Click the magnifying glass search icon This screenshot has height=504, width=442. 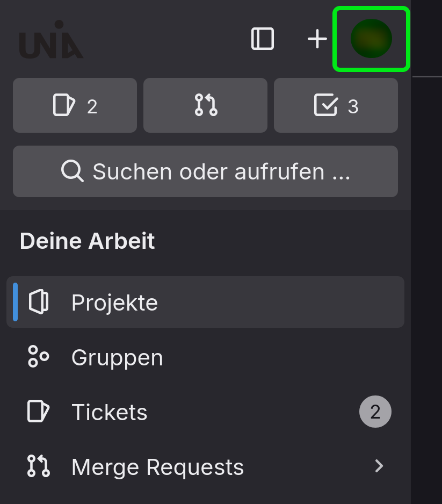point(72,171)
